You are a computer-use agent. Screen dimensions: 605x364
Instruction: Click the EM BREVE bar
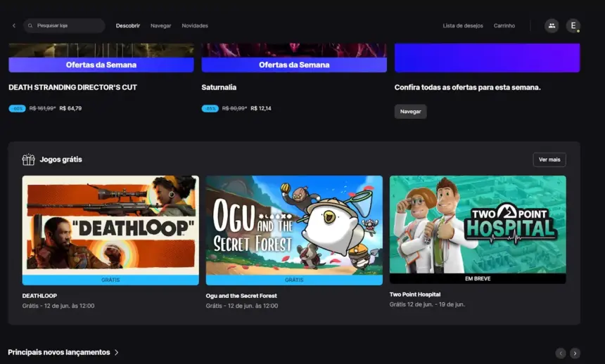click(x=478, y=278)
